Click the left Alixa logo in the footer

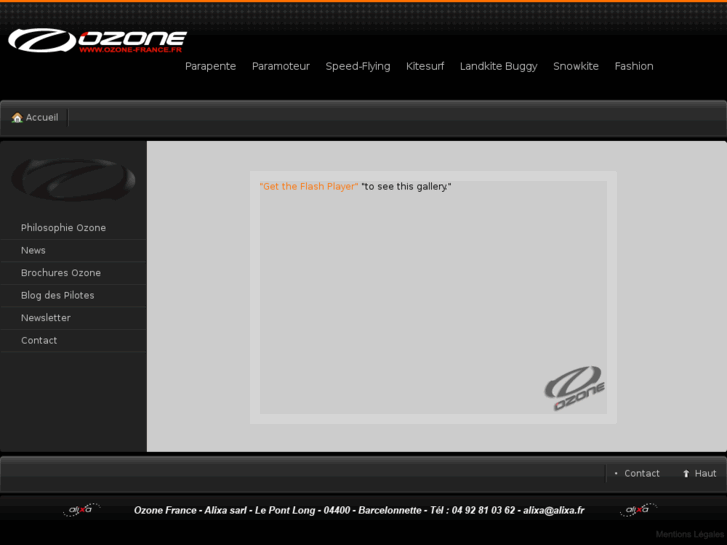coord(82,510)
